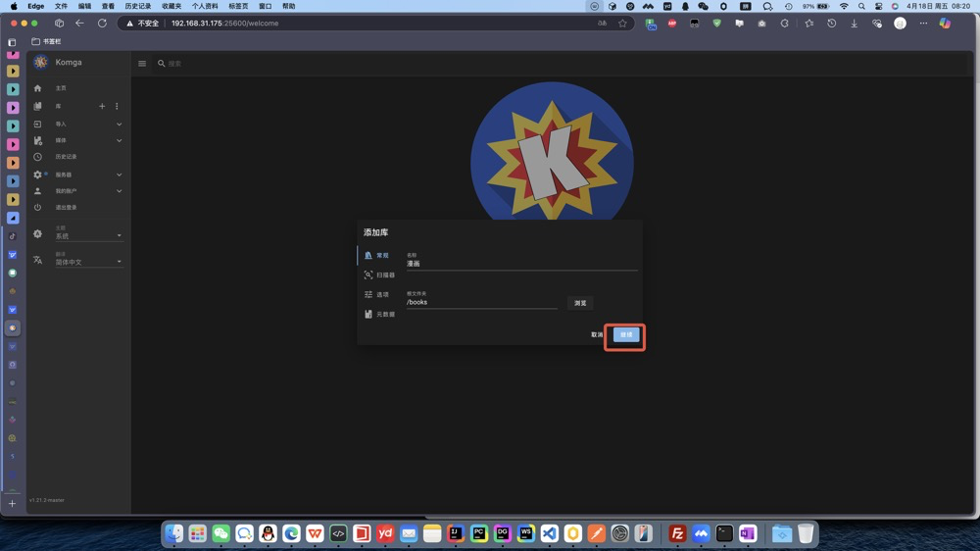This screenshot has height=551, width=980.
Task: Open the vertical tabs icon in Edge
Action: click(12, 42)
